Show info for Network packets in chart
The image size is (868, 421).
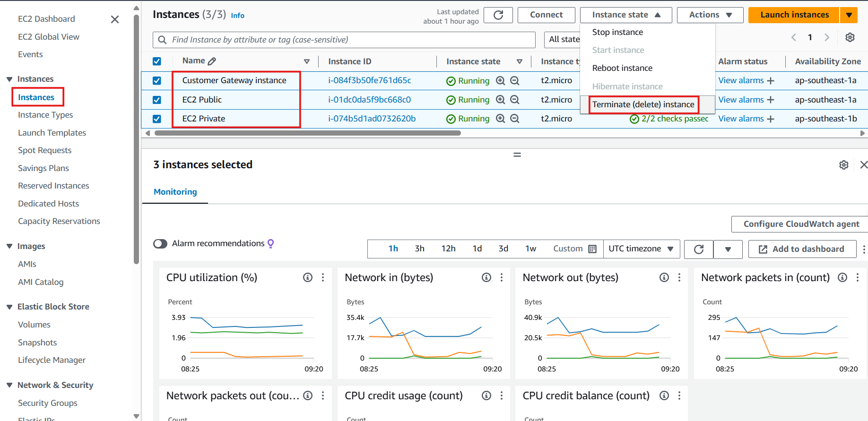[x=842, y=277]
